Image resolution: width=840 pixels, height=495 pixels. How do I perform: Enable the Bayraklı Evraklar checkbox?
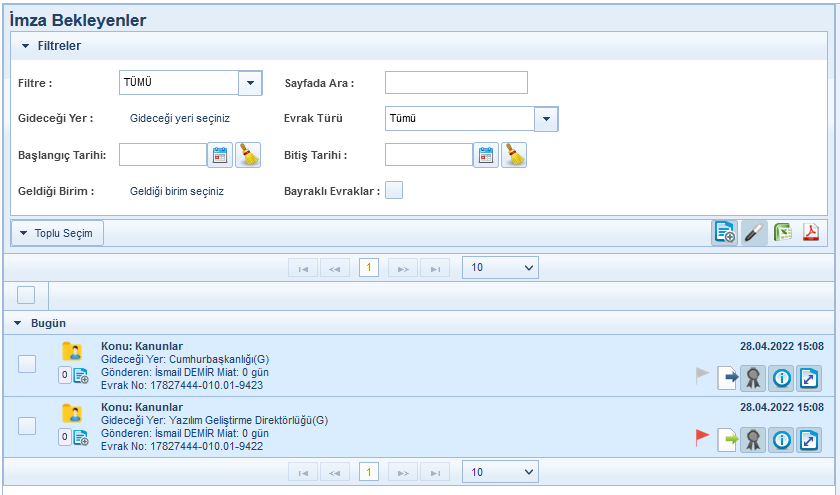click(x=394, y=190)
